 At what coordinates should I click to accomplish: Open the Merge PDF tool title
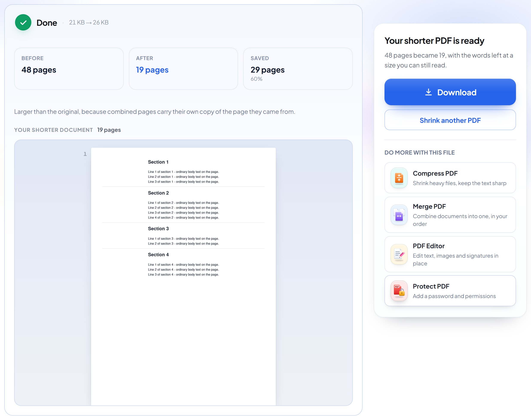pyautogui.click(x=429, y=206)
